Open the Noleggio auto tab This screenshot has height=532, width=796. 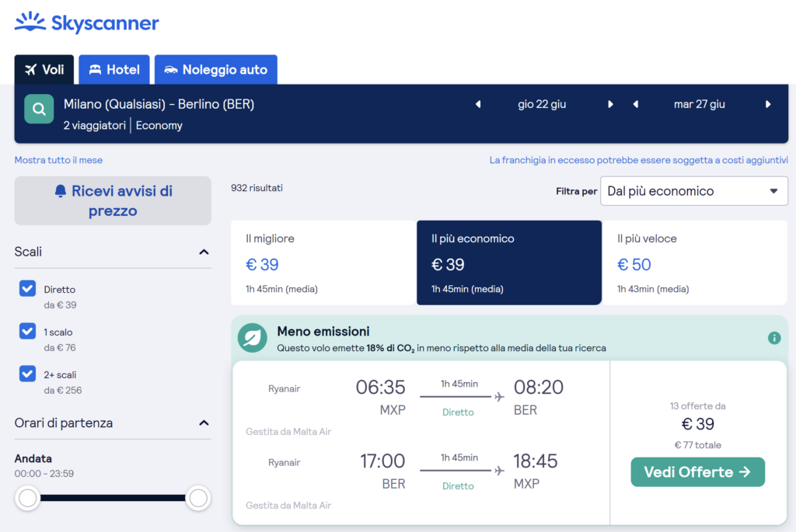point(215,70)
